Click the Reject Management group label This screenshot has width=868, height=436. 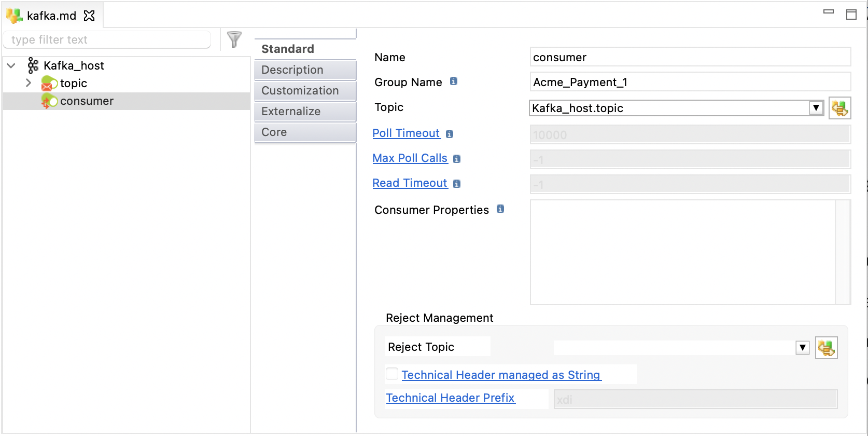pos(439,318)
